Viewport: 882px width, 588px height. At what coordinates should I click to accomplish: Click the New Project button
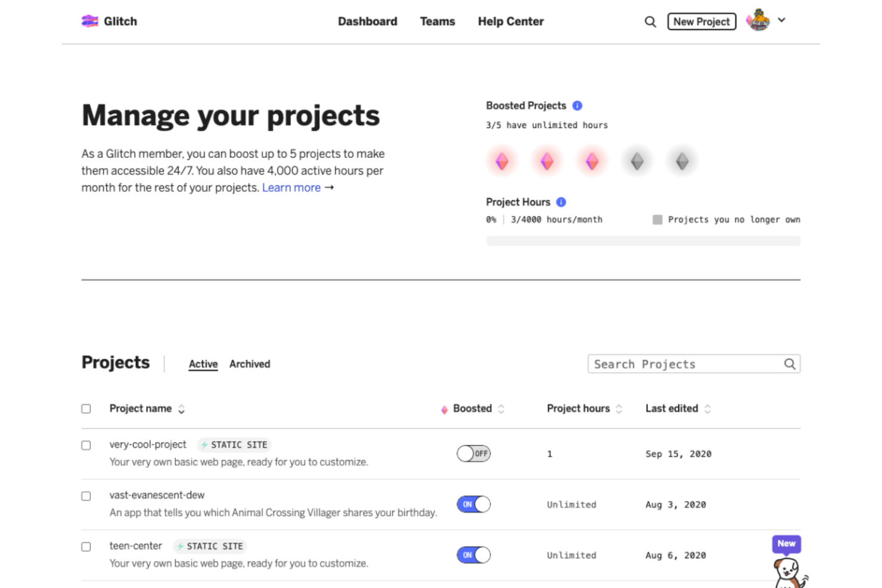pyautogui.click(x=701, y=21)
